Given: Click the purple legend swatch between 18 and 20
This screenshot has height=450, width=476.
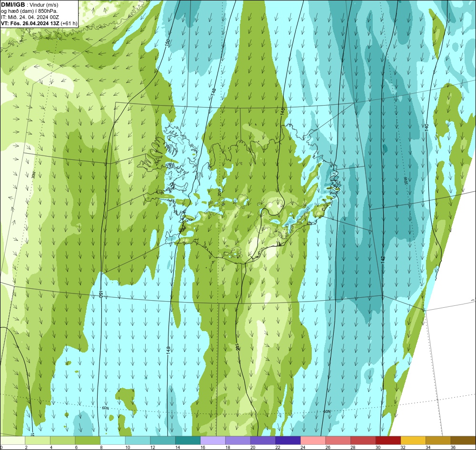Looking at the screenshot, I should pos(238,440).
